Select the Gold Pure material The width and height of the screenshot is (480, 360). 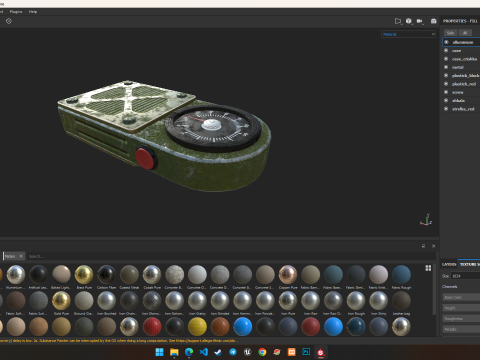tap(61, 303)
